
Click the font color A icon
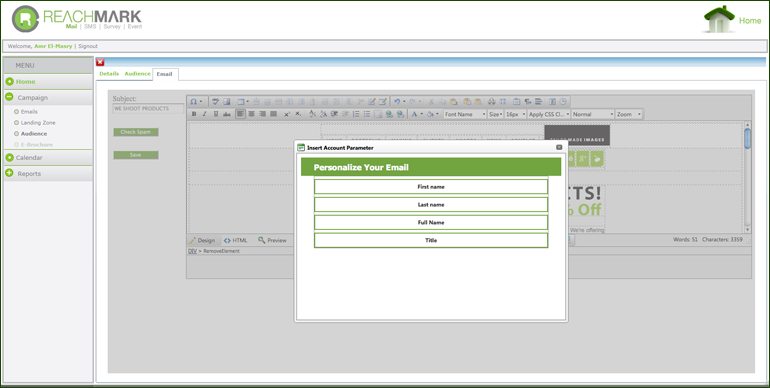tap(414, 114)
